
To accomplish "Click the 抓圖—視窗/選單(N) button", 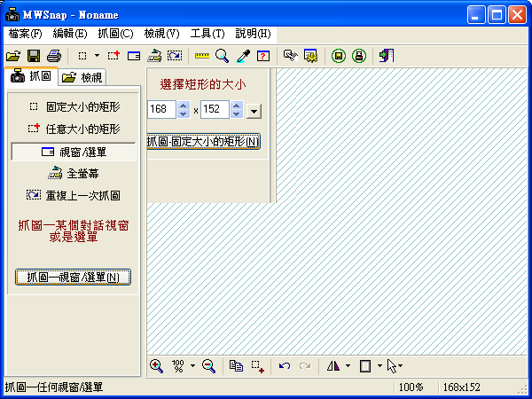I will point(73,278).
